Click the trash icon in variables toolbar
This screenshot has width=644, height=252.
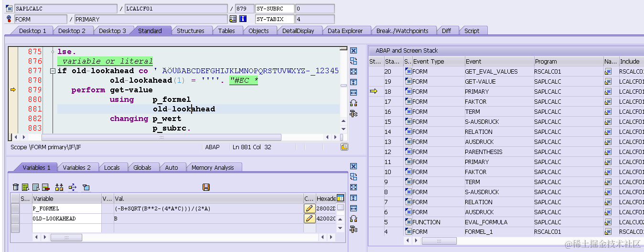pos(16,187)
